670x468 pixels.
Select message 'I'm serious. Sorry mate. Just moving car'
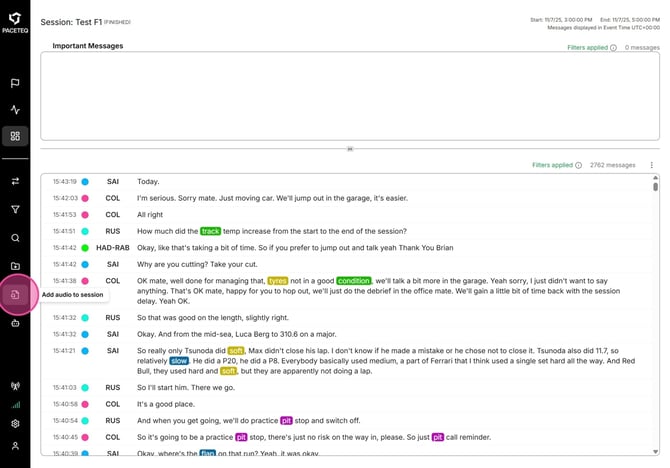272,198
